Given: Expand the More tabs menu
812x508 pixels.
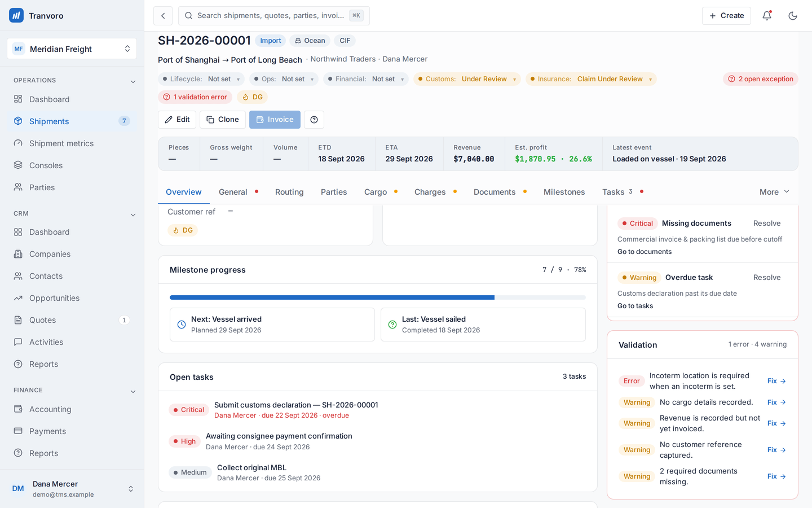Looking at the screenshot, I should (774, 192).
